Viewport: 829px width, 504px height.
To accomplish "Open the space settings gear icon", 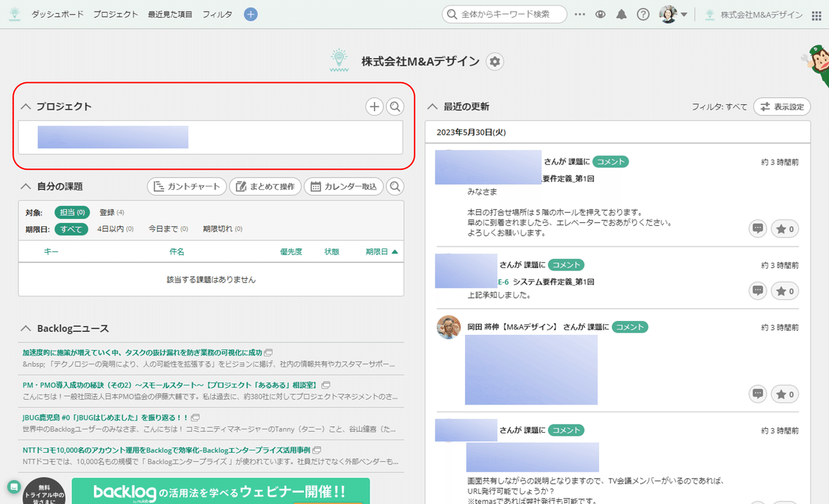I will 495,61.
